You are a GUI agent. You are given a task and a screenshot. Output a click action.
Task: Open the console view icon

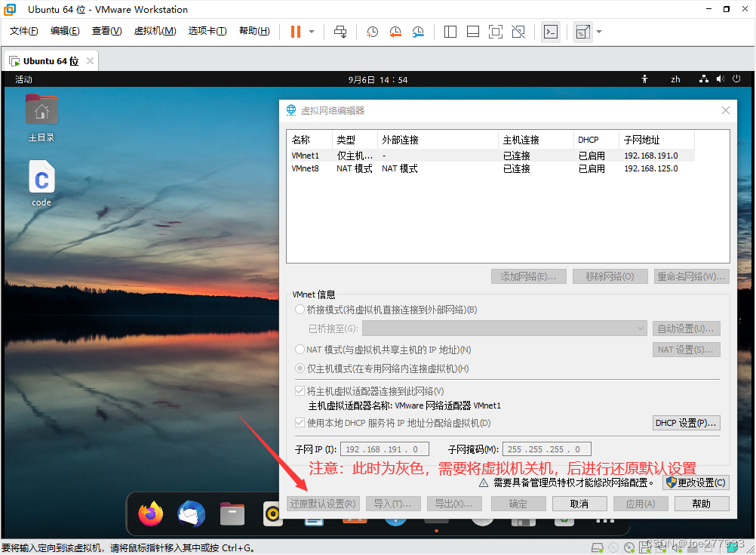pos(551,32)
